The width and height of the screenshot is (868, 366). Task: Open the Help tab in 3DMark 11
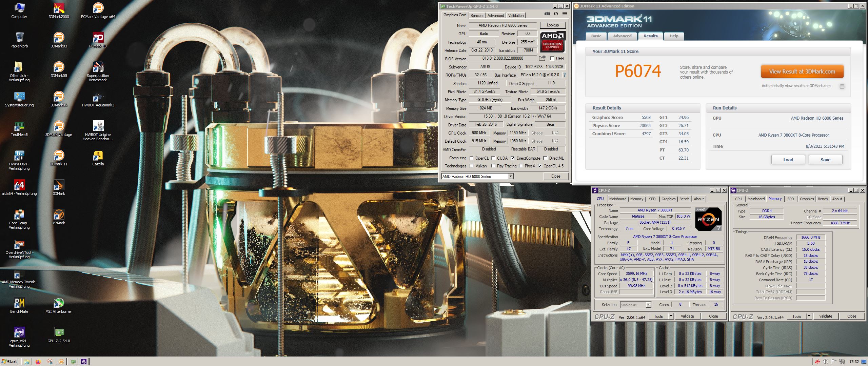674,36
